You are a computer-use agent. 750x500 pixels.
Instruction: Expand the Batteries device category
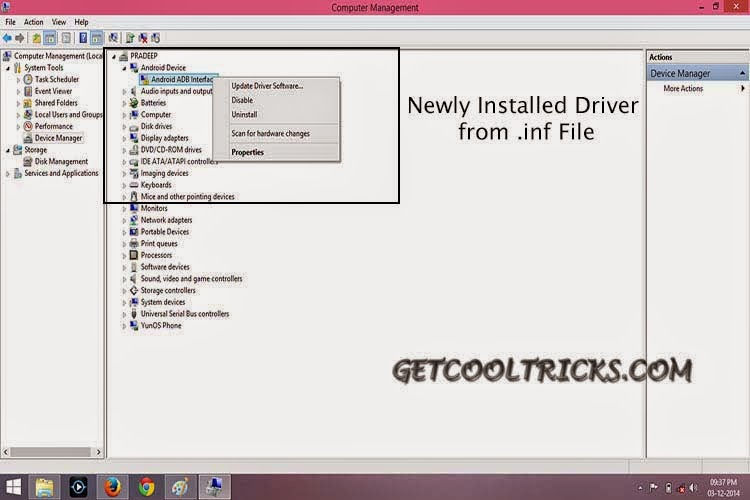124,103
